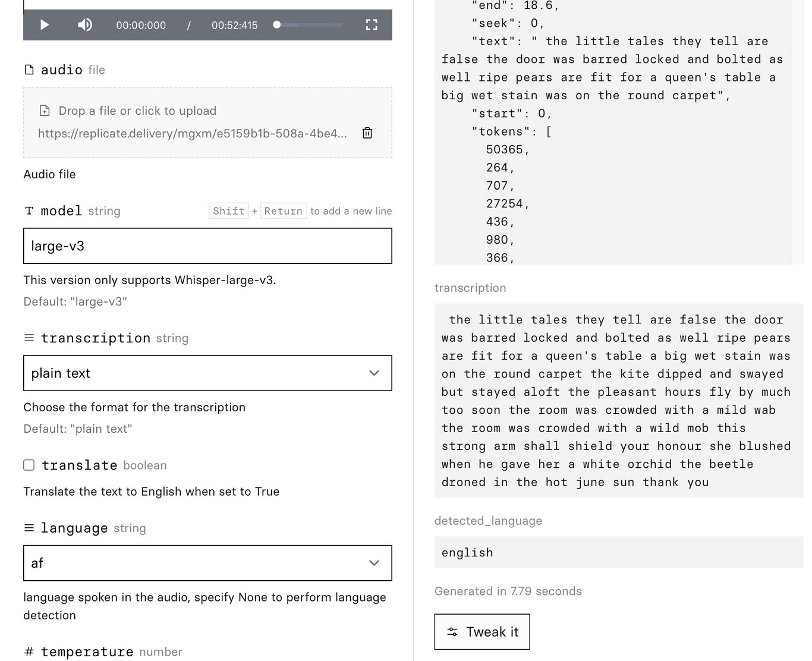Click the audio playback progress slider
This screenshot has height=661, width=812.
coord(307,25)
